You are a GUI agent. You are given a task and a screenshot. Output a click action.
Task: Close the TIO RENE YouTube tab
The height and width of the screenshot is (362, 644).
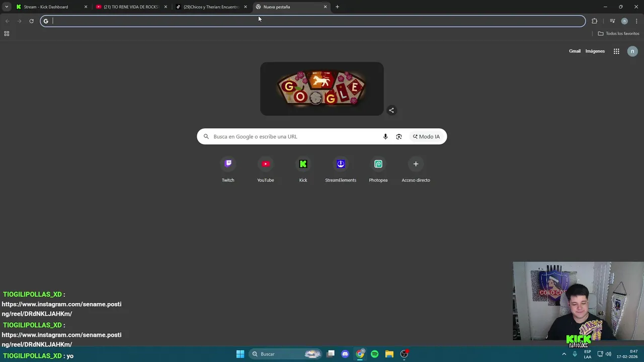click(x=166, y=7)
